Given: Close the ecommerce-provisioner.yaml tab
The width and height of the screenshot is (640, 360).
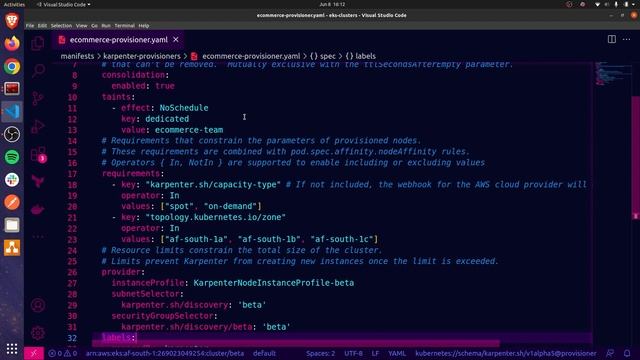Looking at the screenshot, I should (x=176, y=40).
